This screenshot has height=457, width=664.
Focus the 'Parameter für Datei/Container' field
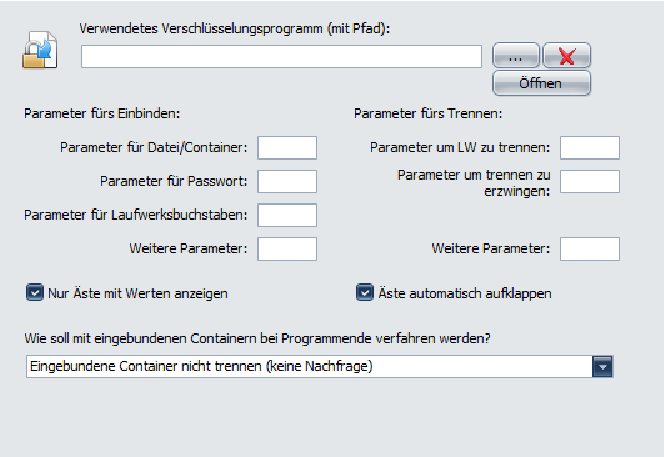click(x=287, y=148)
